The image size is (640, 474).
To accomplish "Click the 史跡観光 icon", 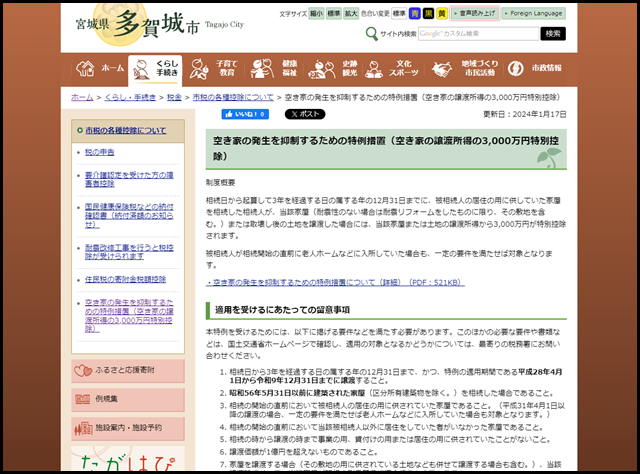I will point(321,69).
